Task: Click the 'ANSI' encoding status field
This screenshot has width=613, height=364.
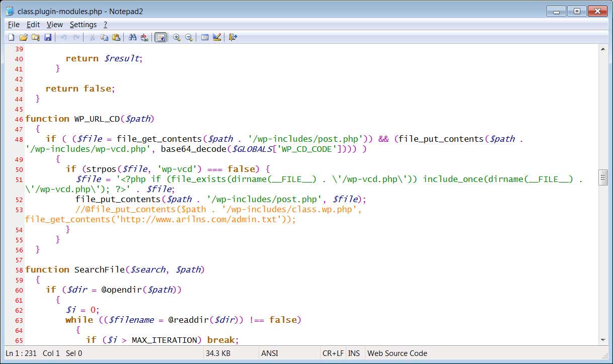Action: pos(270,353)
